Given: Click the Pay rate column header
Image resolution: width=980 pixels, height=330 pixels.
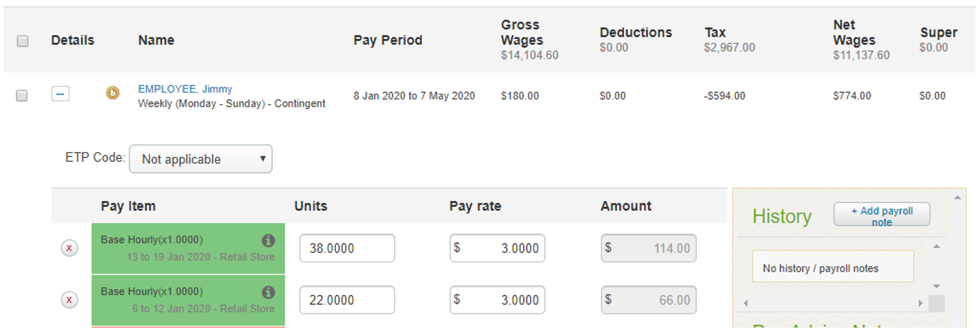Looking at the screenshot, I should coord(475,206).
